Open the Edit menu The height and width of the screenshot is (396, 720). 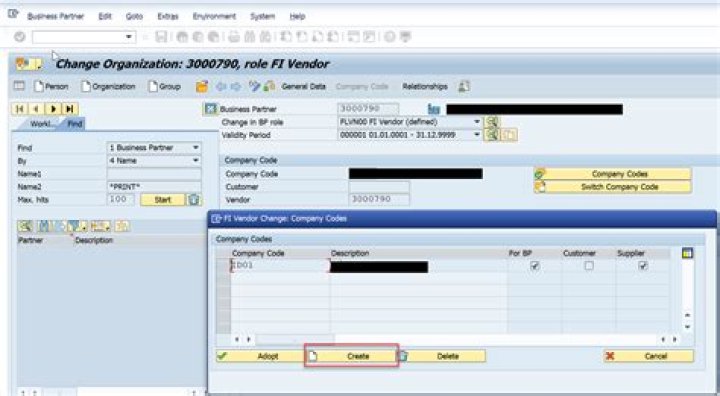pos(105,16)
